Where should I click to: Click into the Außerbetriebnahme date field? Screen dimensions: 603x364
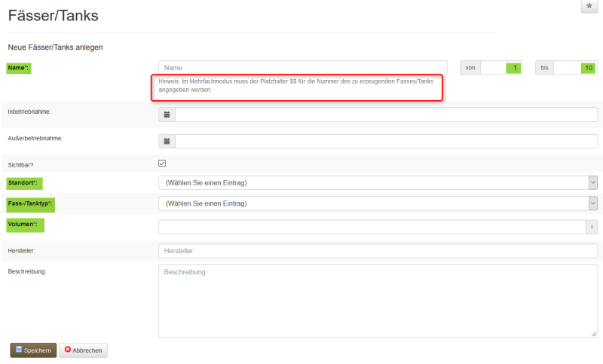pyautogui.click(x=386, y=141)
